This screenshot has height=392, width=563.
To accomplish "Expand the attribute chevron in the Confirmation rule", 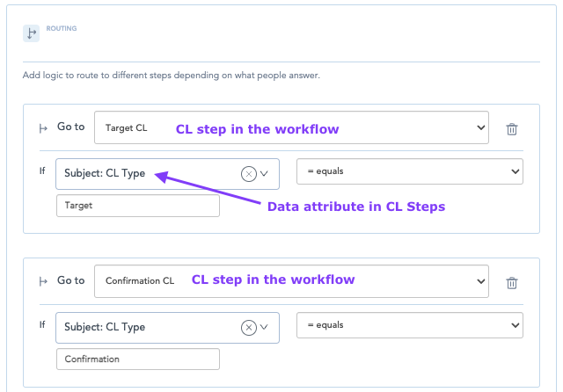I will pos(264,327).
